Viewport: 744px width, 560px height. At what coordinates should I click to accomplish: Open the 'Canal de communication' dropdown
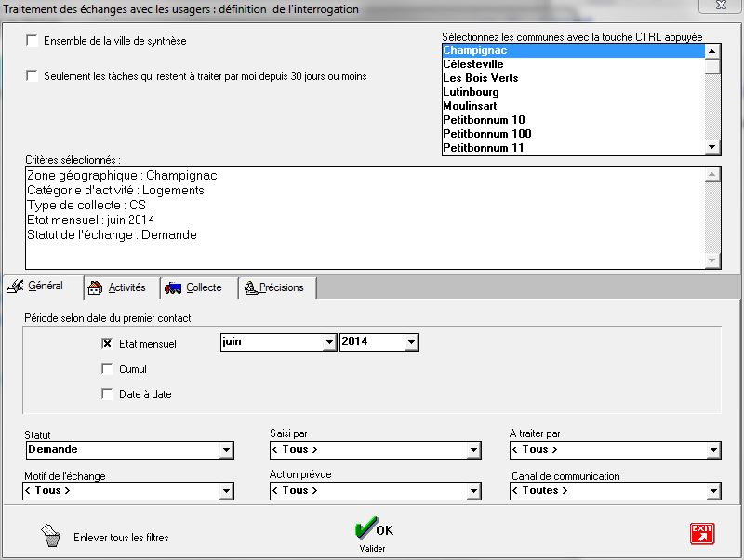(713, 491)
